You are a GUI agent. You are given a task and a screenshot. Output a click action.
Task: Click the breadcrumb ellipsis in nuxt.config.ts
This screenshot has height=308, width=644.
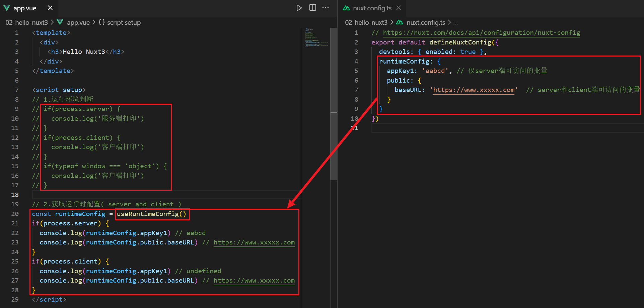click(455, 23)
